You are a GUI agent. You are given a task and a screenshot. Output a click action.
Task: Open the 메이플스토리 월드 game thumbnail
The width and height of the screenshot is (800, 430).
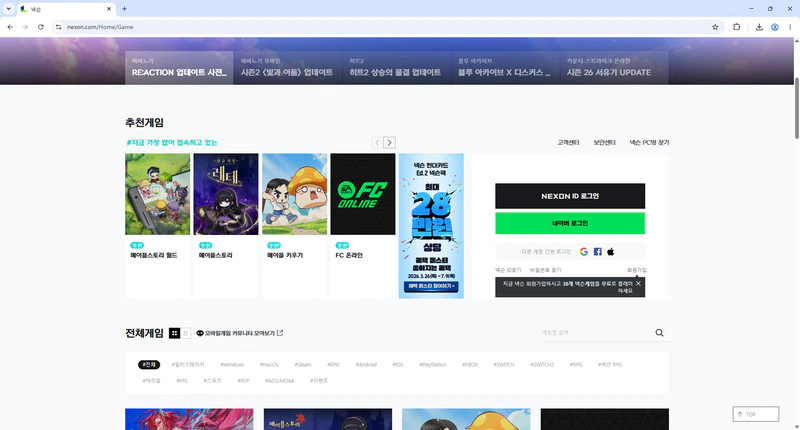pos(158,194)
